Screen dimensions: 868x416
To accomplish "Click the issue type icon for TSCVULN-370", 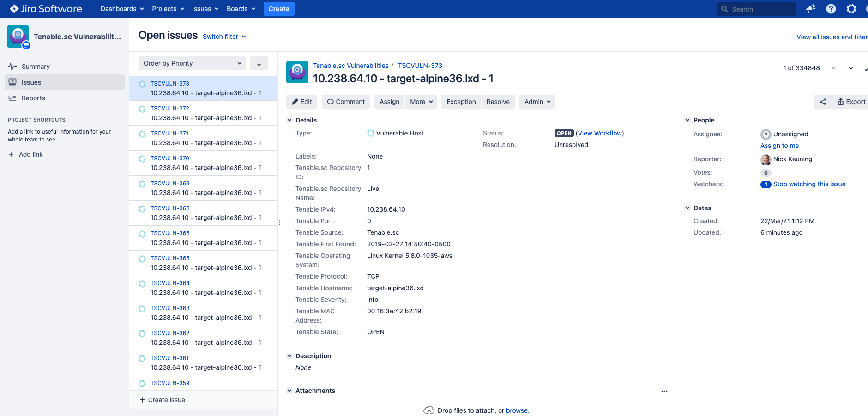I will pos(142,159).
